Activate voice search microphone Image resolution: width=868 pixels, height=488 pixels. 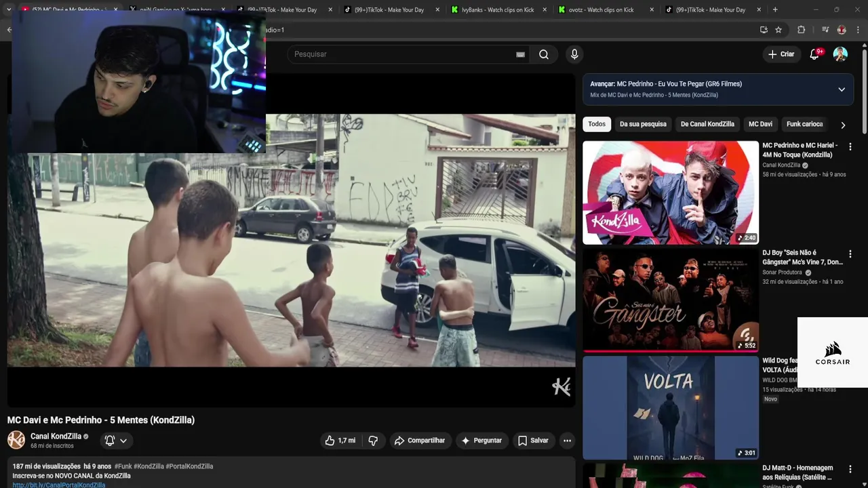click(x=574, y=54)
